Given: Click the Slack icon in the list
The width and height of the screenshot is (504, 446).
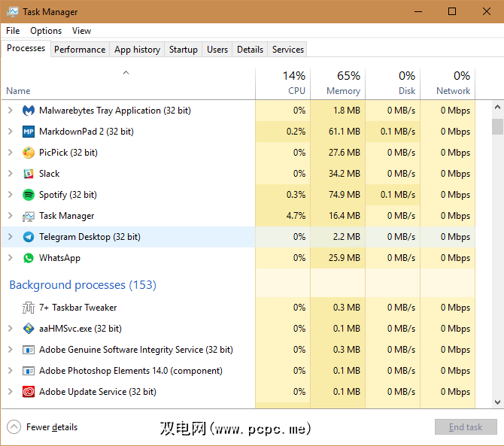Looking at the screenshot, I should coord(29,174).
